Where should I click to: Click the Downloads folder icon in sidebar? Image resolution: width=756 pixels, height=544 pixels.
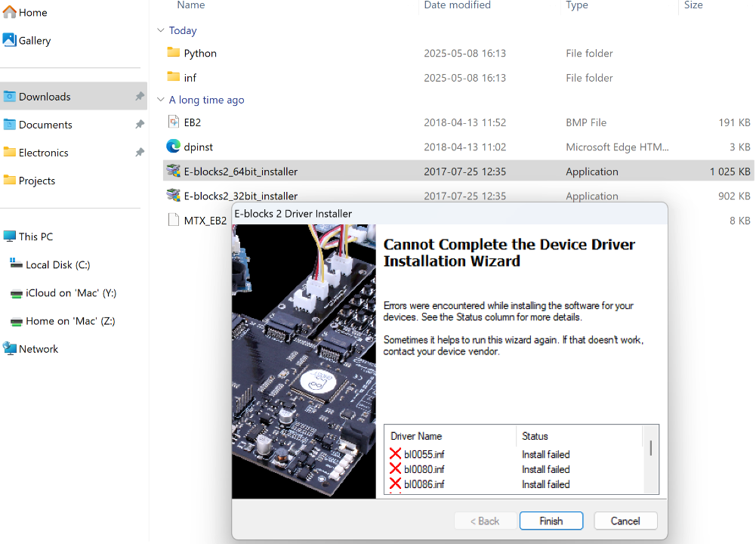pos(10,97)
